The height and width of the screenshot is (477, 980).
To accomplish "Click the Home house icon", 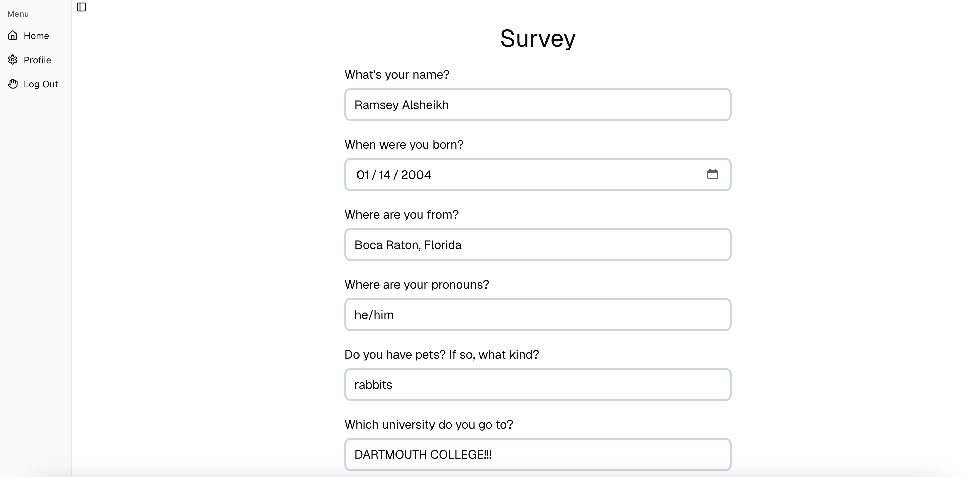I will coord(13,35).
